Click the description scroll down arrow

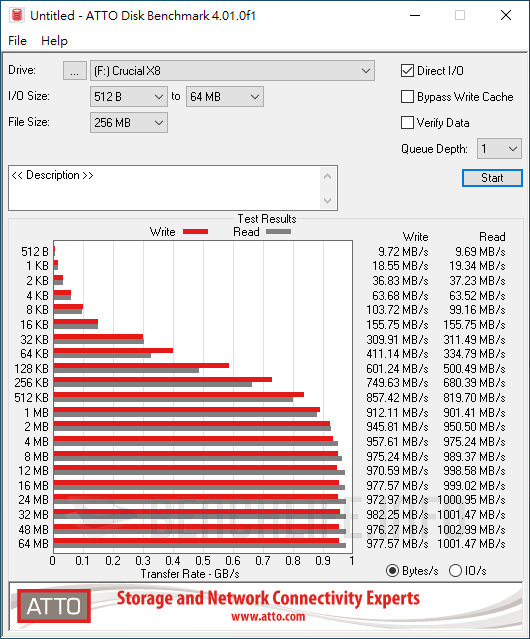(328, 200)
